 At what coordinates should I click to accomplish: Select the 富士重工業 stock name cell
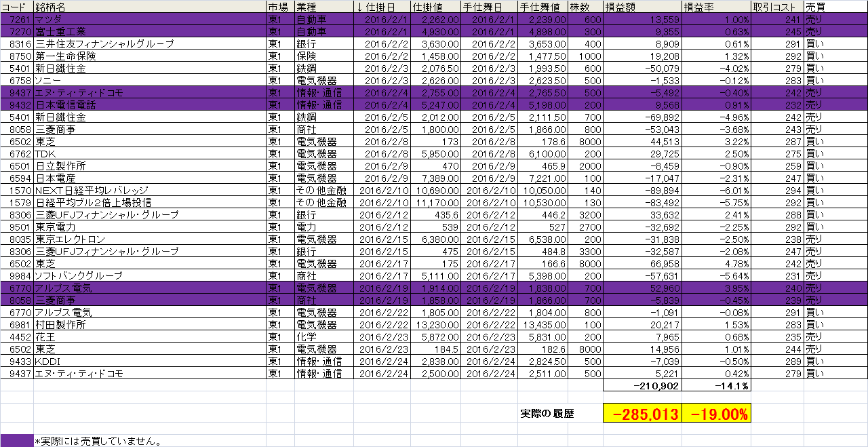pyautogui.click(x=150, y=31)
